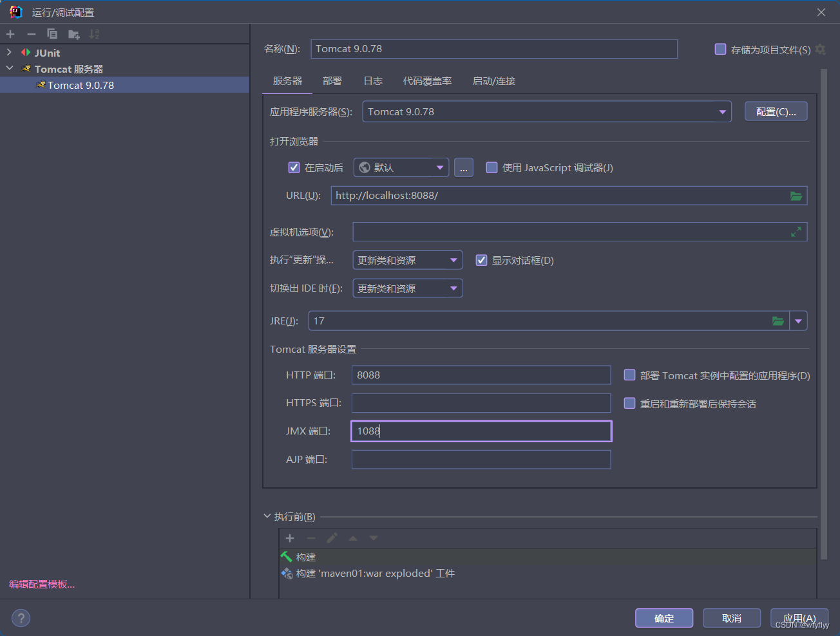The height and width of the screenshot is (636, 840).
Task: Remove the selected configuration with minus icon
Action: coord(31,34)
